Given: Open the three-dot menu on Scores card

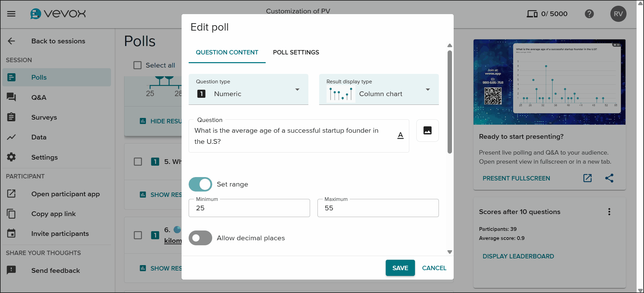Looking at the screenshot, I should click(x=609, y=212).
